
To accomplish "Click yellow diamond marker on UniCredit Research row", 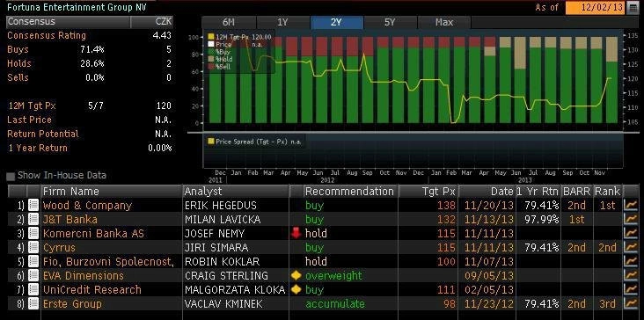I will click(x=296, y=289).
